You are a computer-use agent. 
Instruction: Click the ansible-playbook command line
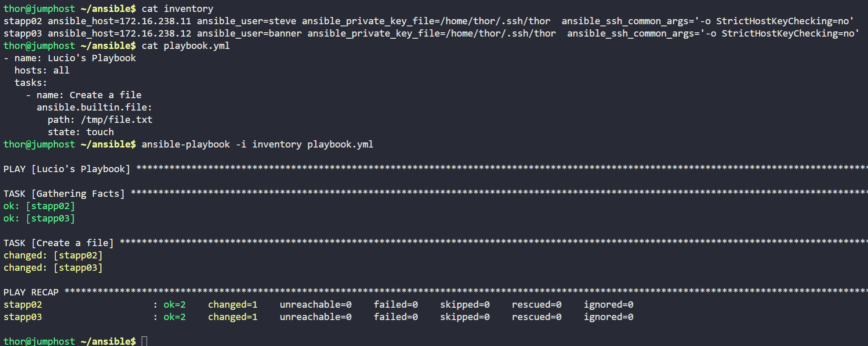coord(257,145)
